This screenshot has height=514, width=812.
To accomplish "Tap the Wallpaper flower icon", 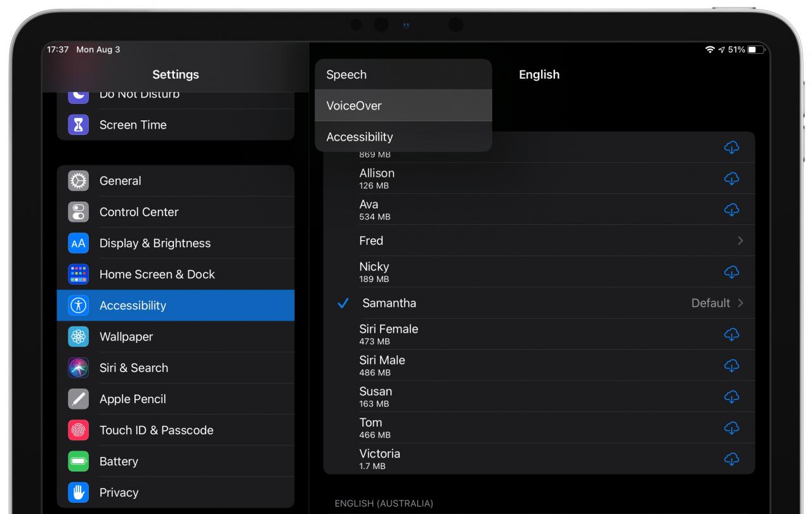I will [x=78, y=337].
